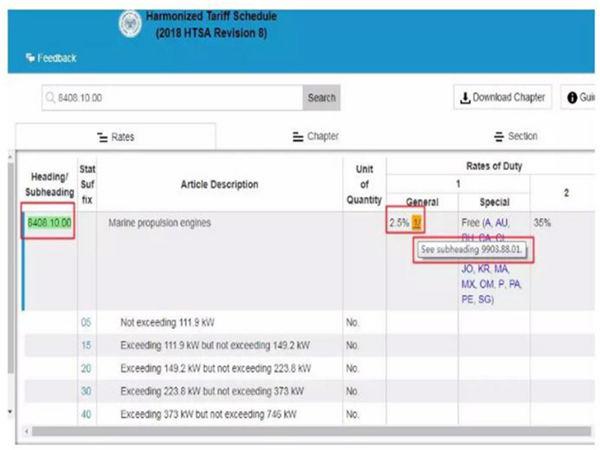Viewport: 600px width, 450px height.
Task: Click the up arrow of vertical scrollbar
Action: point(10,157)
